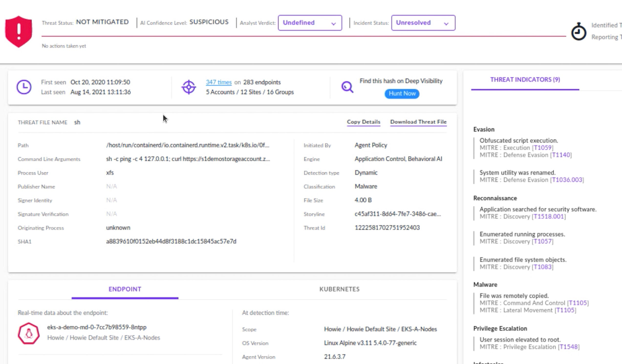Click the Linux penguin endpoint hexagon icon
Image resolution: width=622 pixels, height=364 pixels.
point(29,333)
